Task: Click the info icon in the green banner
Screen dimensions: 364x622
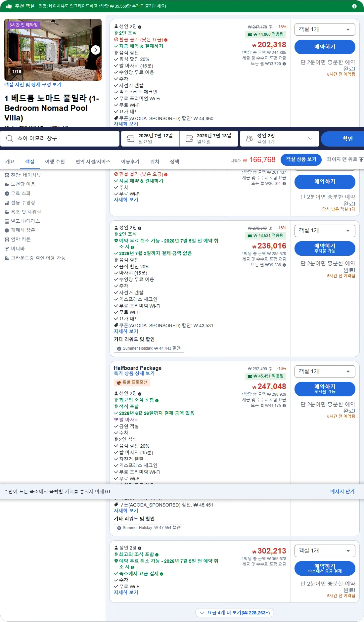Action: click(x=354, y=6)
